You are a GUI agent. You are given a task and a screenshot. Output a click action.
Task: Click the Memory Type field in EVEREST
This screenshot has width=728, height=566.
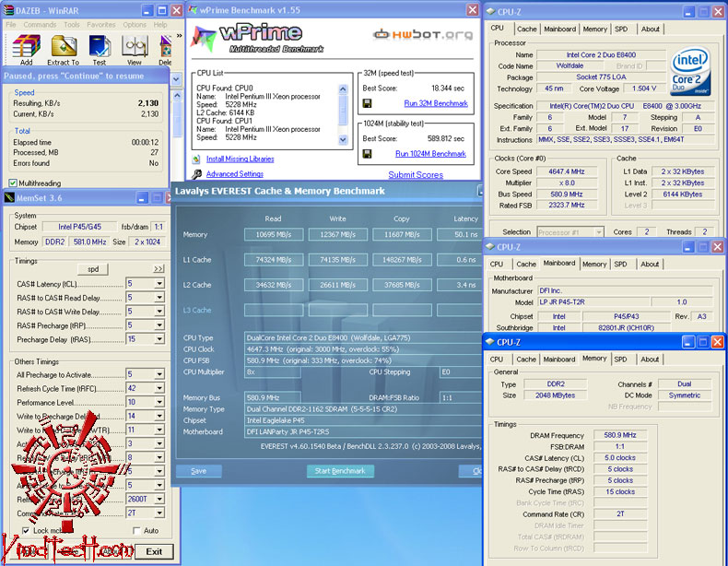[363, 409]
